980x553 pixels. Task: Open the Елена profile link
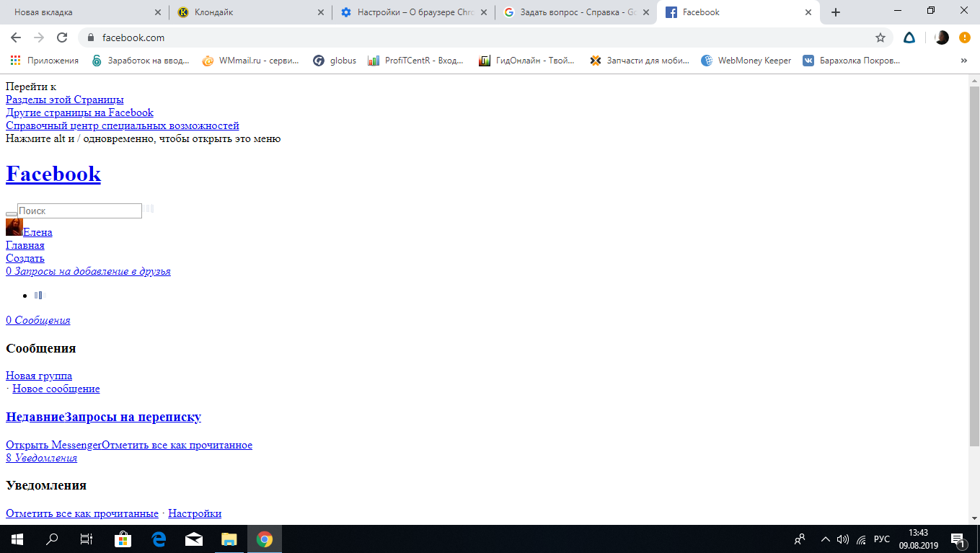coord(37,232)
